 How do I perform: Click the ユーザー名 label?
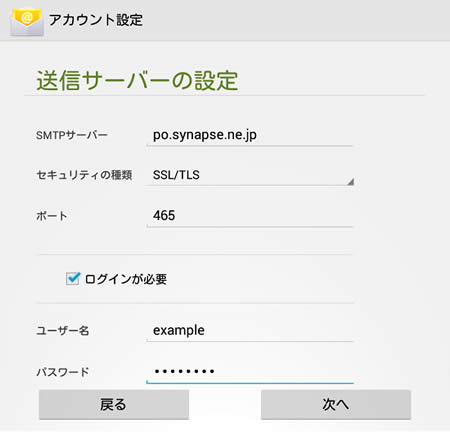[63, 330]
